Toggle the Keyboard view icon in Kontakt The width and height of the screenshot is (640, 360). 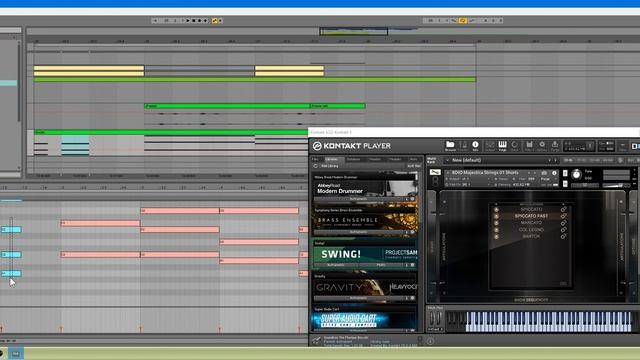pyautogui.click(x=502, y=145)
